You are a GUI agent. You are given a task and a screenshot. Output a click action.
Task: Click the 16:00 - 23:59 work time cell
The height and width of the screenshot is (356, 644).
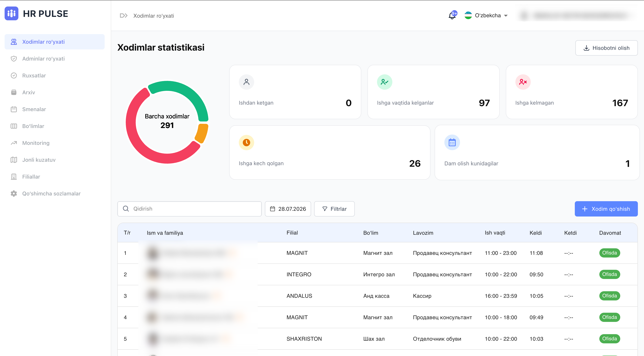[501, 296]
